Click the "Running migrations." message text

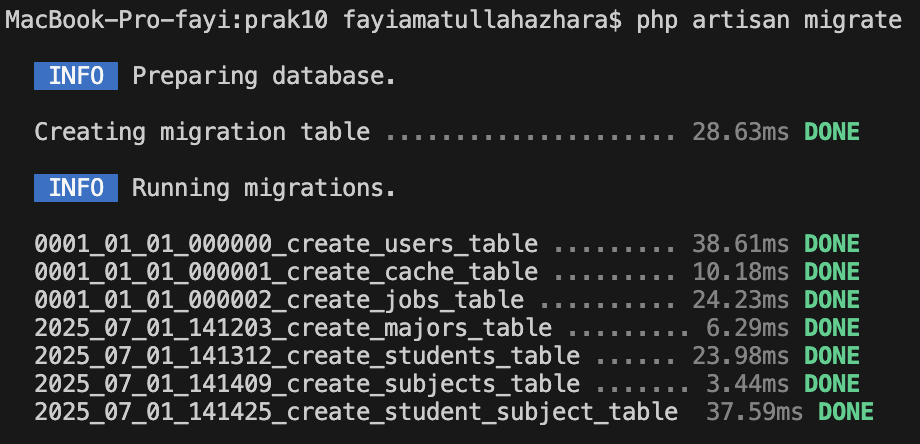(x=264, y=188)
